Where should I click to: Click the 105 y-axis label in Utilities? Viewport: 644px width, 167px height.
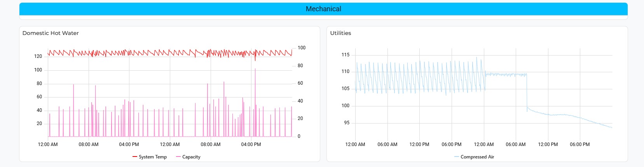(x=346, y=89)
